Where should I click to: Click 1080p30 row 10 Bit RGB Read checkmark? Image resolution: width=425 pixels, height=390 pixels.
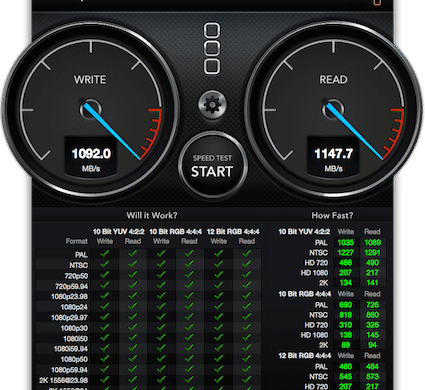pyautogui.click(x=189, y=327)
